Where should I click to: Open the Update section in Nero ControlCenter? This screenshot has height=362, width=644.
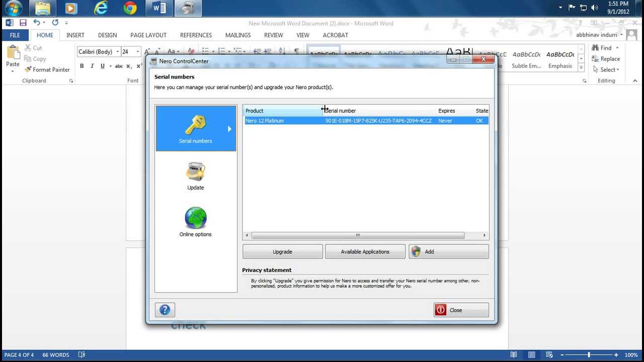pyautogui.click(x=196, y=176)
